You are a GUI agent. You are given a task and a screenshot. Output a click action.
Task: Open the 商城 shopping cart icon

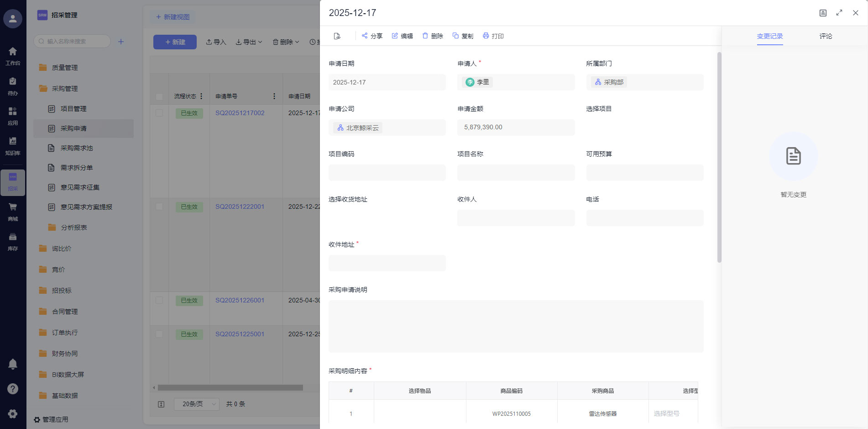13,207
